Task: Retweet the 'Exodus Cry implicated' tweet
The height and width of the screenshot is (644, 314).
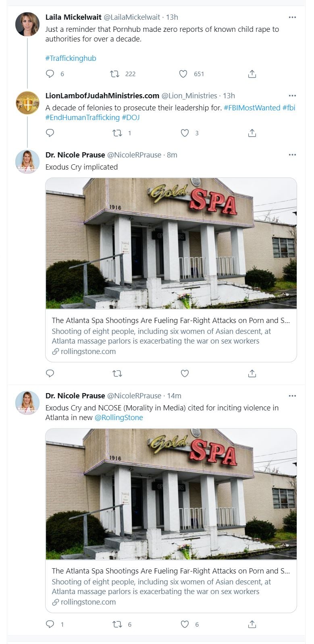Action: click(117, 373)
